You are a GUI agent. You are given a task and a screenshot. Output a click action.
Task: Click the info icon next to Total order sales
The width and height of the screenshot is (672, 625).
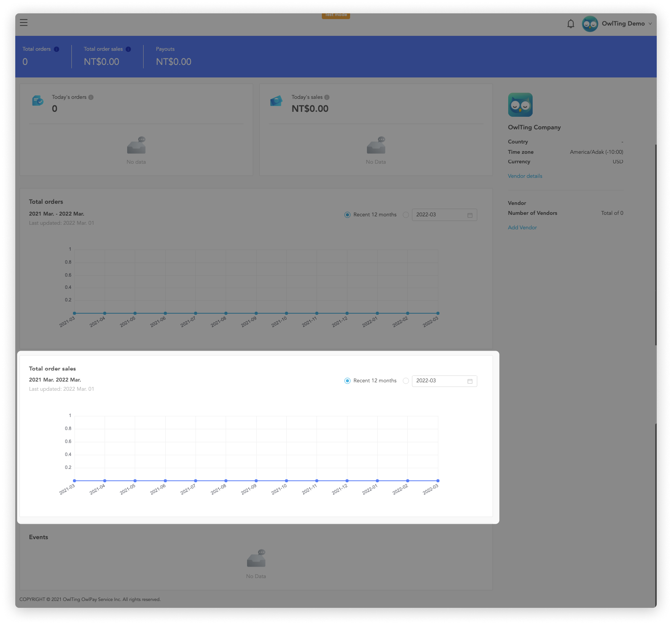(128, 49)
